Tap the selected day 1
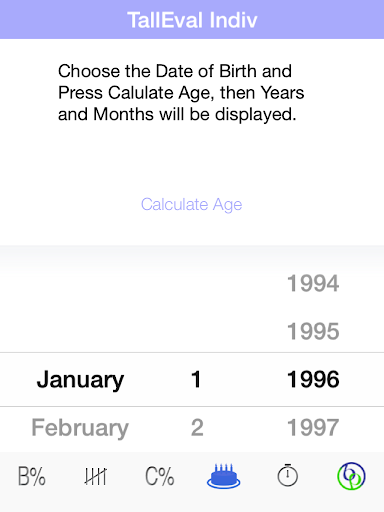Screen dimensions: 384x512 (196, 379)
